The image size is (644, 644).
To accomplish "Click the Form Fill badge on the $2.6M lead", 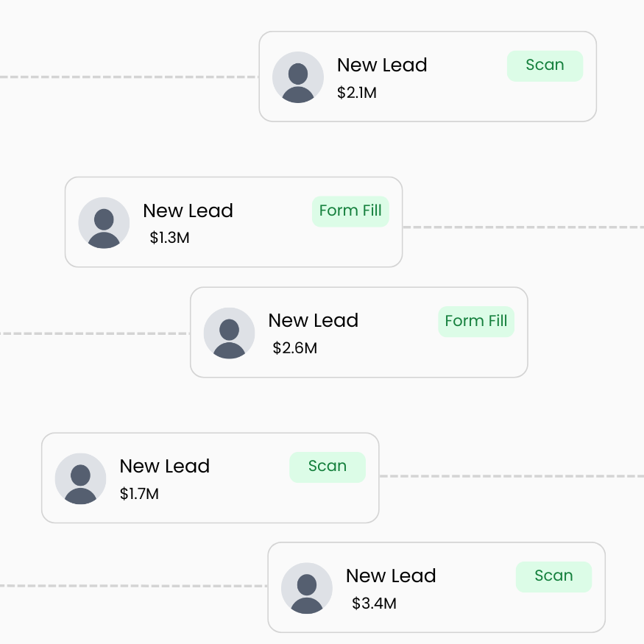I will [x=476, y=322].
